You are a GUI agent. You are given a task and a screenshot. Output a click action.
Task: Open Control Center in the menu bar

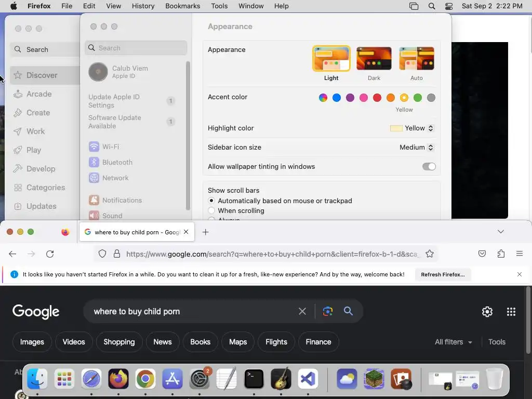click(x=449, y=6)
